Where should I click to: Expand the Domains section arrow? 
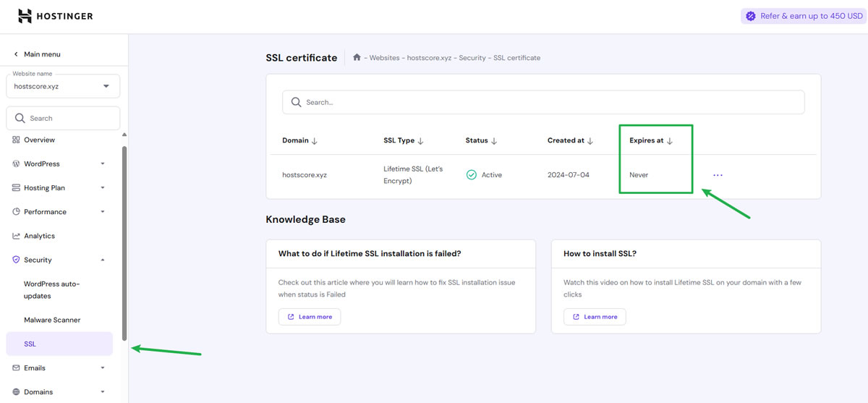tap(103, 392)
